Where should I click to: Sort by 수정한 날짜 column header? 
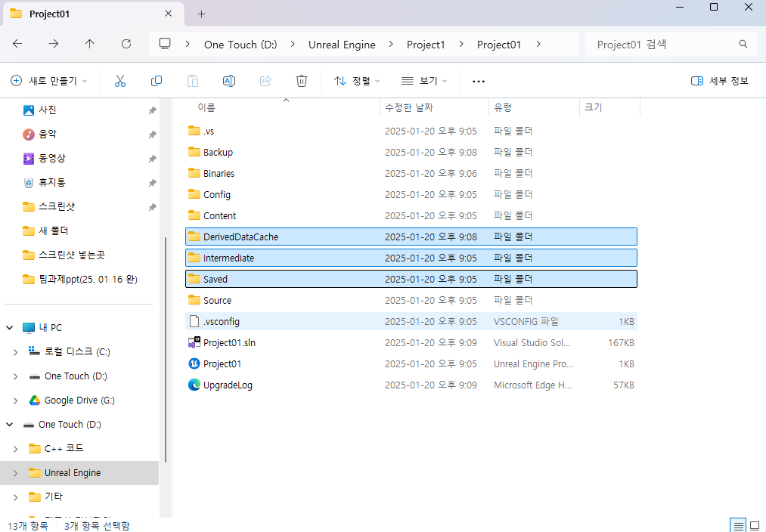pyautogui.click(x=434, y=107)
